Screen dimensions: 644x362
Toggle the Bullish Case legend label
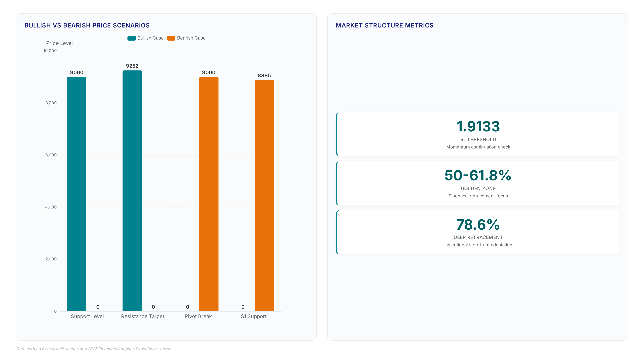coord(150,38)
